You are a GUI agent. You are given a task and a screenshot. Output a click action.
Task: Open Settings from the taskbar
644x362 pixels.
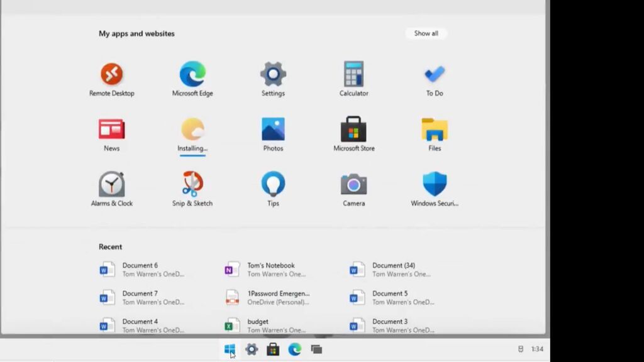click(252, 349)
